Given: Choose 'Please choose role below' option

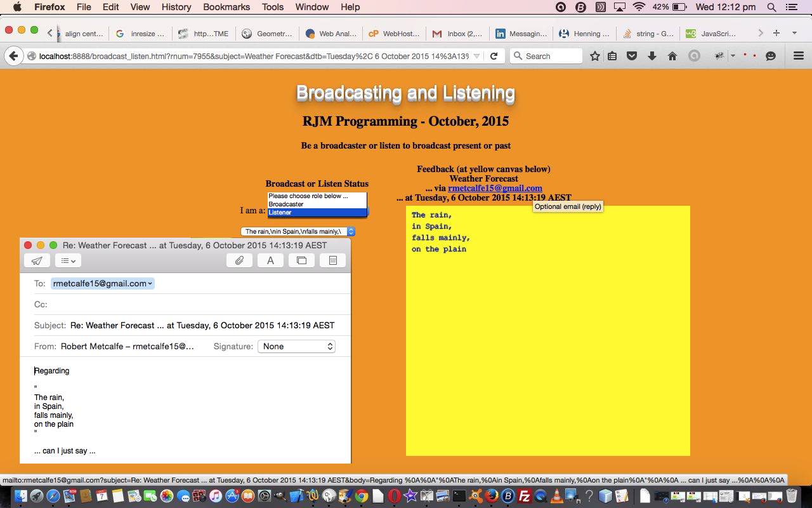Looking at the screenshot, I should tap(317, 196).
